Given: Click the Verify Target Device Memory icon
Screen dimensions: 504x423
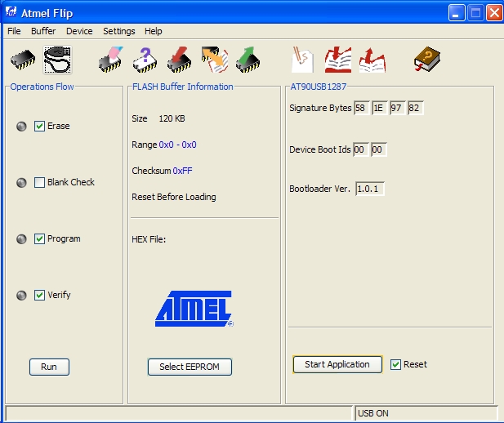Looking at the screenshot, I should pos(214,60).
